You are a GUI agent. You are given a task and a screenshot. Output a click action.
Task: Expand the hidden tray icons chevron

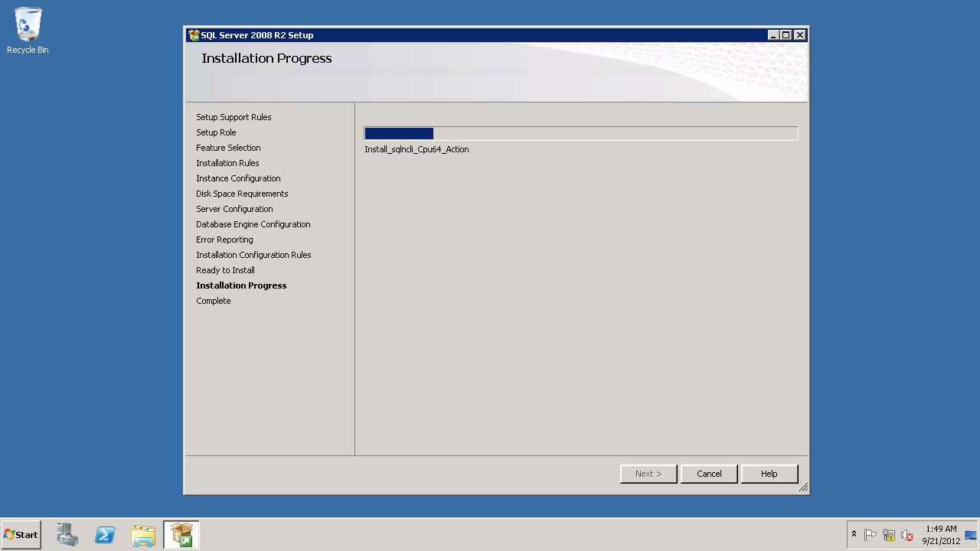[854, 534]
